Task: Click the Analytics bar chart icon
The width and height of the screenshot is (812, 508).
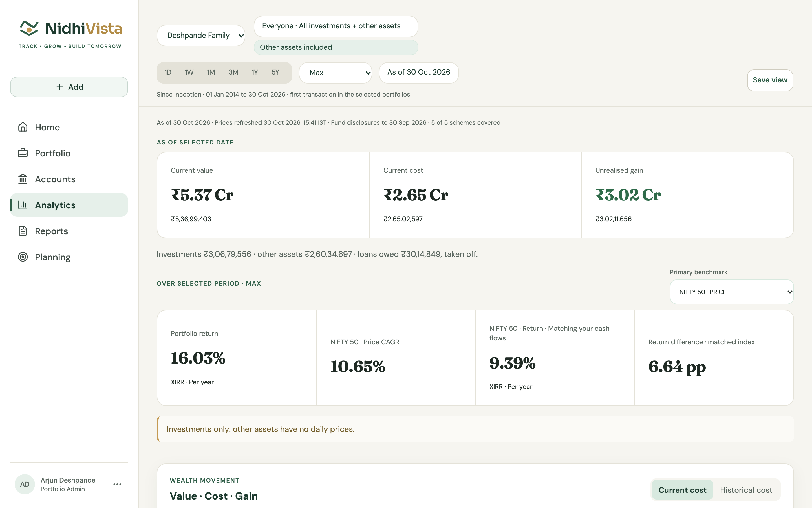Action: 23,205
